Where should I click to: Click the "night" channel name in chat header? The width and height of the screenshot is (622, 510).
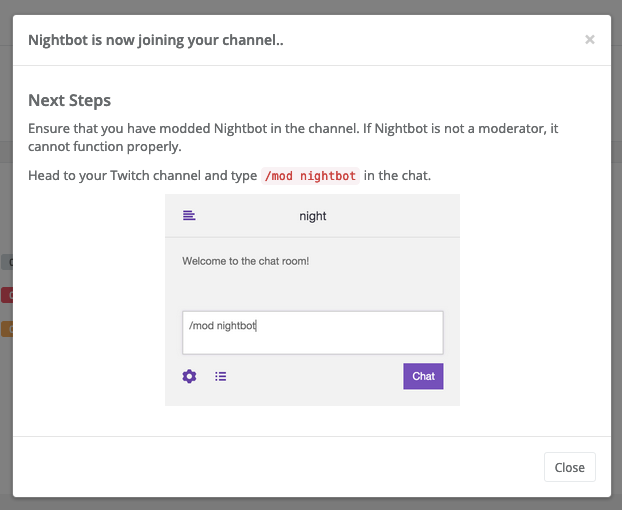click(x=313, y=216)
